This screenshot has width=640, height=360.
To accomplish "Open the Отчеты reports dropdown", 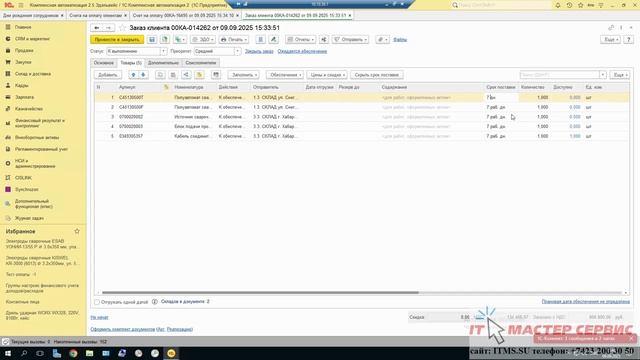I will pos(300,40).
